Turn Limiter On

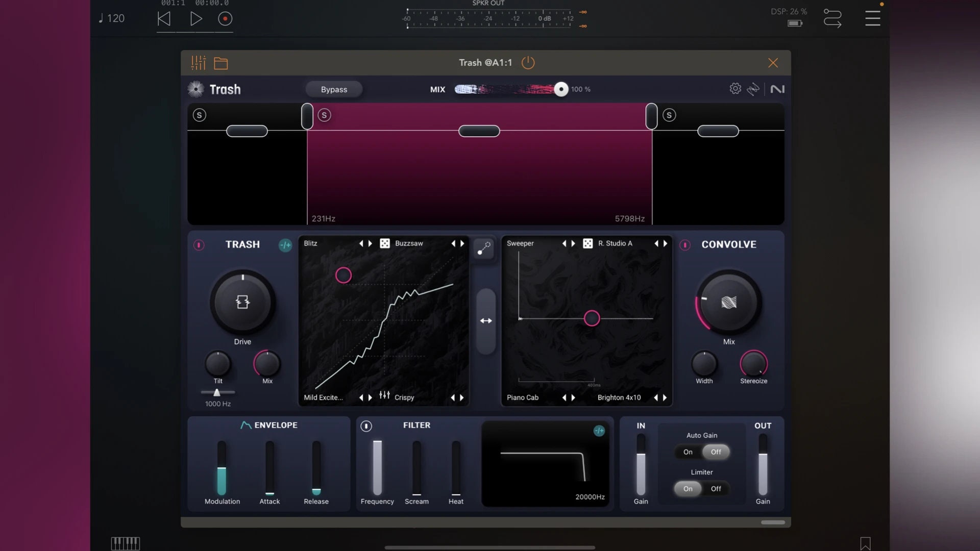[x=688, y=489]
